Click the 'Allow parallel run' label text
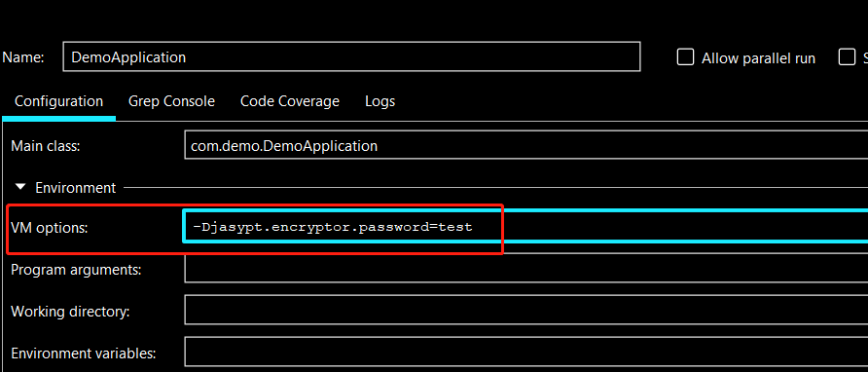This screenshot has height=372, width=868. (x=758, y=58)
